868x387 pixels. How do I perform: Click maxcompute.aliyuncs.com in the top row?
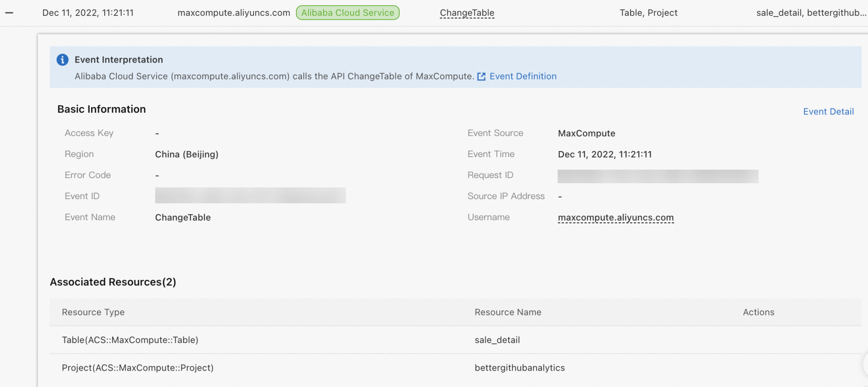tap(234, 13)
